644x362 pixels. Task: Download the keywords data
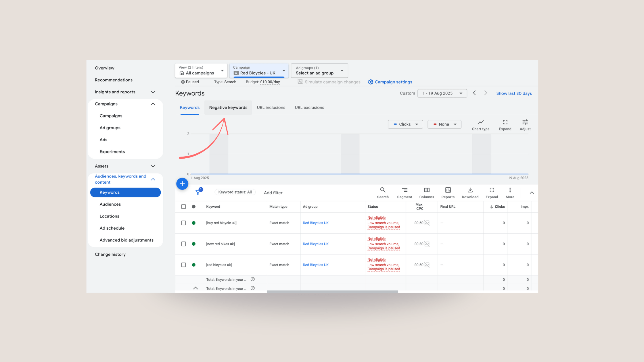point(470,192)
